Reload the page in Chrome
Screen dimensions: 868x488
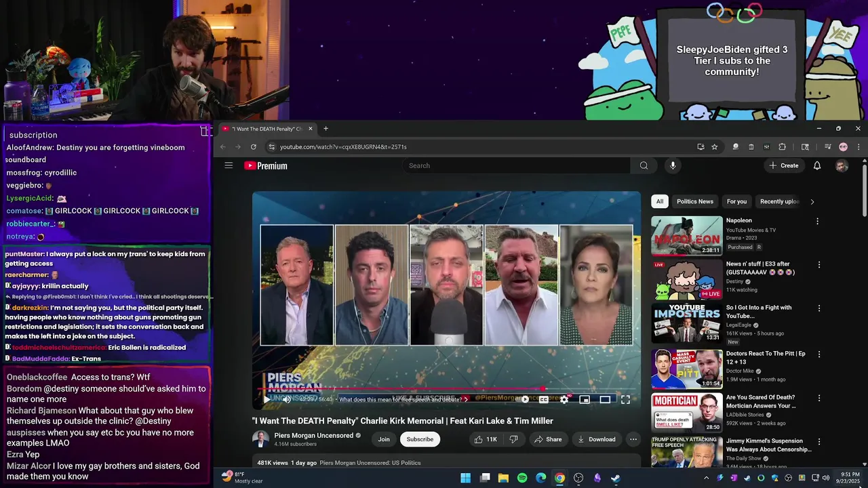254,146
